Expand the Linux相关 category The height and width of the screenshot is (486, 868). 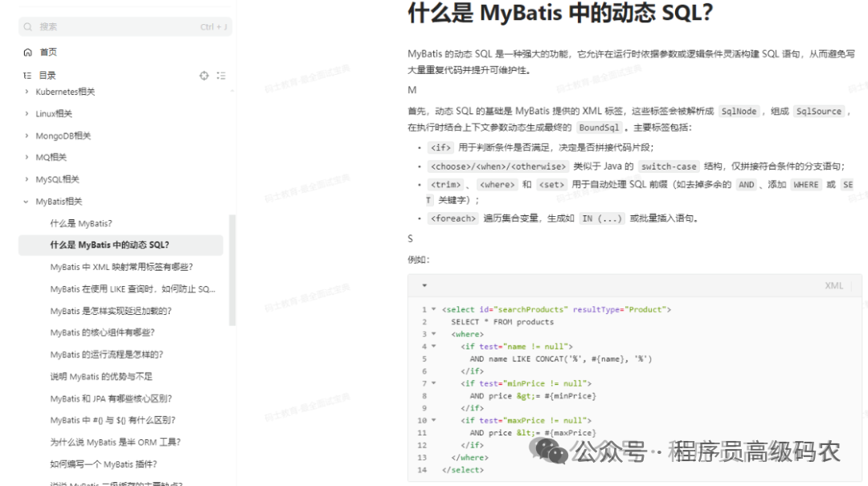[x=26, y=113]
